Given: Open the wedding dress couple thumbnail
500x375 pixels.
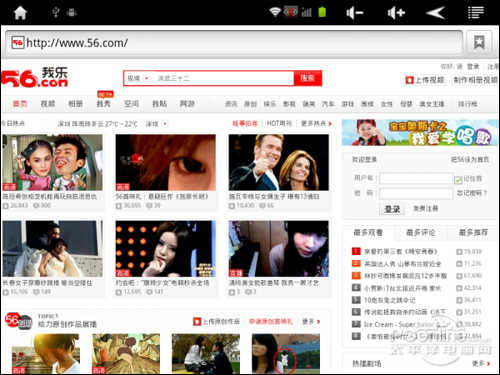Looking at the screenshot, I should point(53,249).
